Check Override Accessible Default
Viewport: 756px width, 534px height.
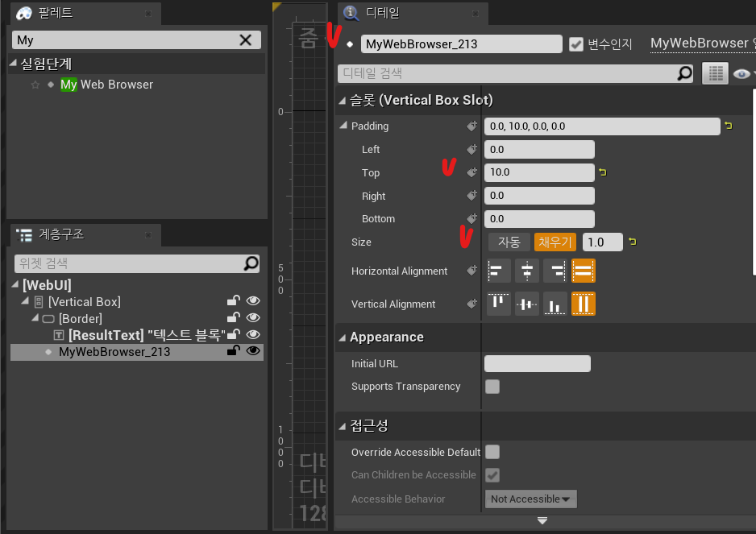[x=492, y=452]
